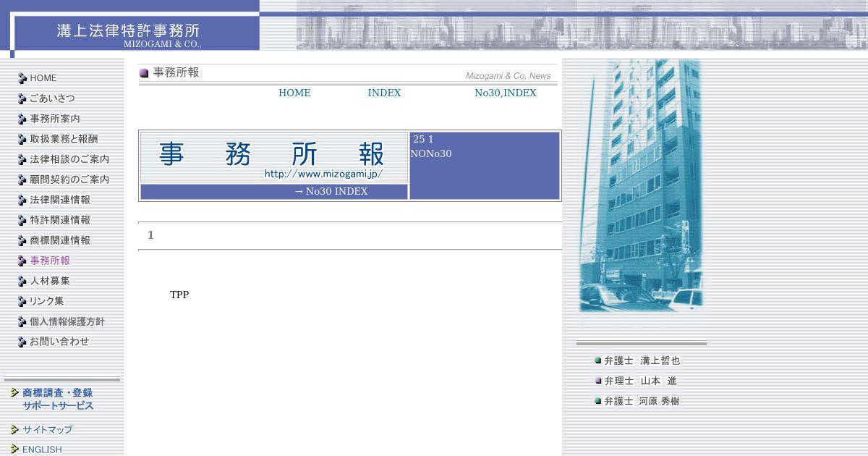
Task: Click bullet icon beside リンク集
Action: point(22,301)
